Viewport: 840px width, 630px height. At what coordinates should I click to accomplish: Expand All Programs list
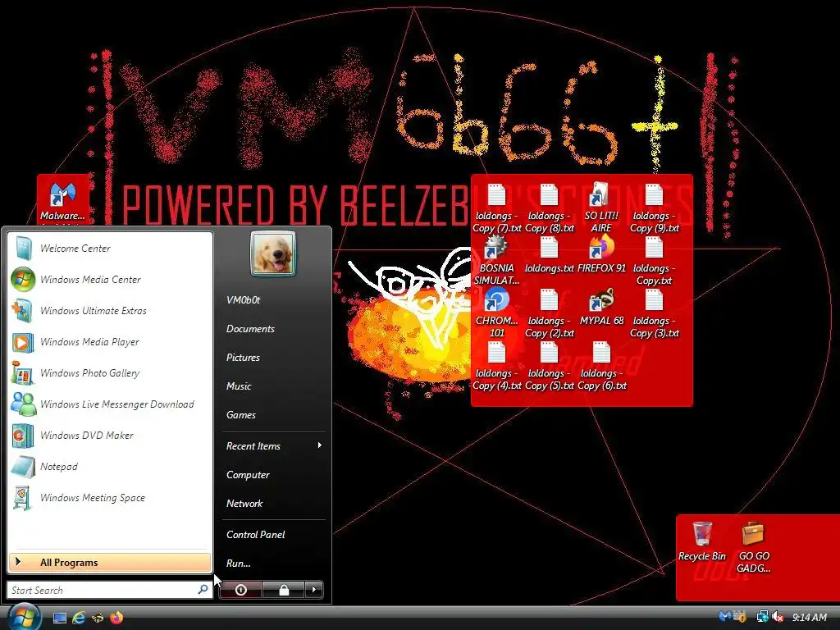(110, 562)
